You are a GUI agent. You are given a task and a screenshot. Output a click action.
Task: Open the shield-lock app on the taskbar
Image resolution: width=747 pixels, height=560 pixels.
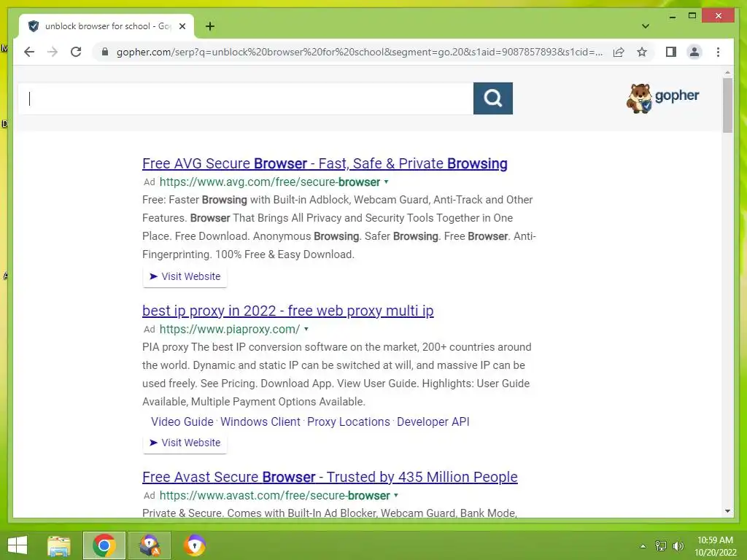pos(196,545)
